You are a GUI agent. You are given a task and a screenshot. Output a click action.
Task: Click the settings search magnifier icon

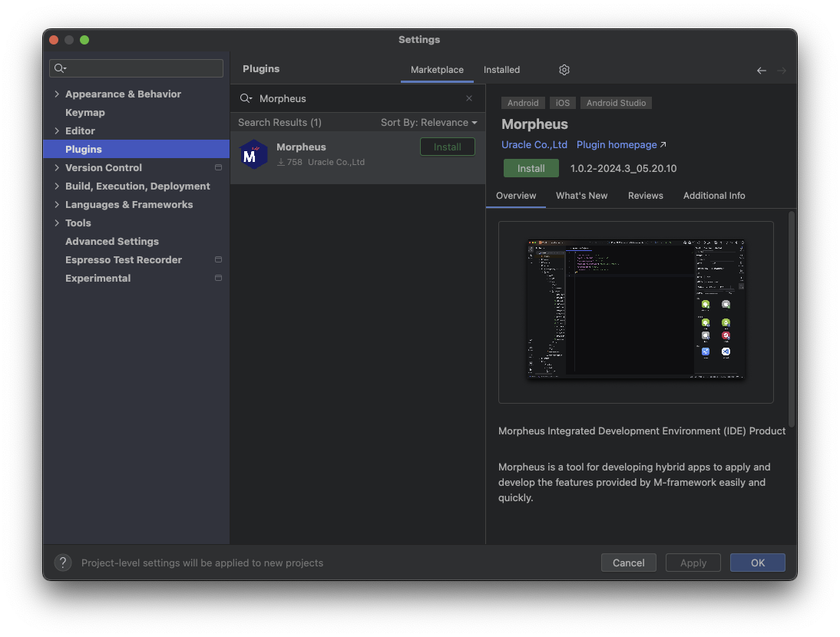60,68
